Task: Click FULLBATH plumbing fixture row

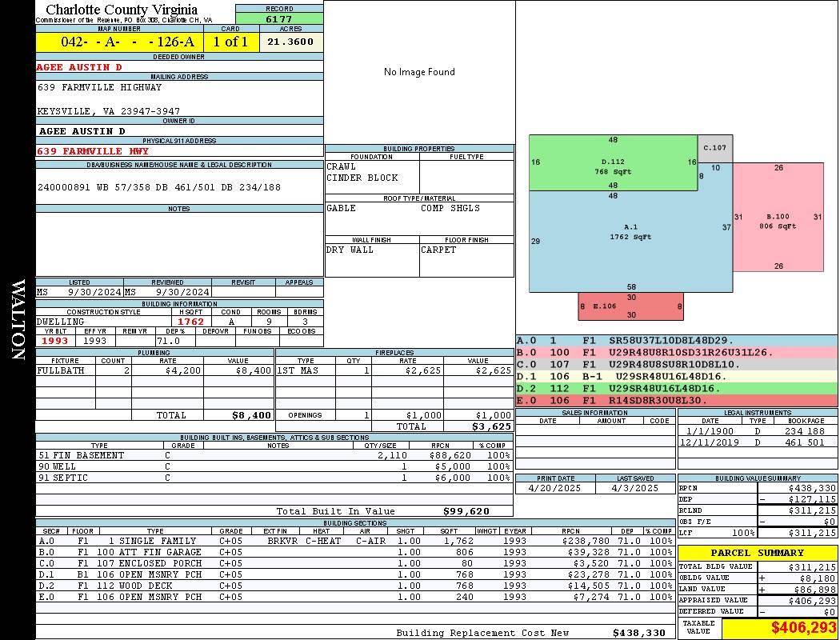Action: tap(154, 370)
